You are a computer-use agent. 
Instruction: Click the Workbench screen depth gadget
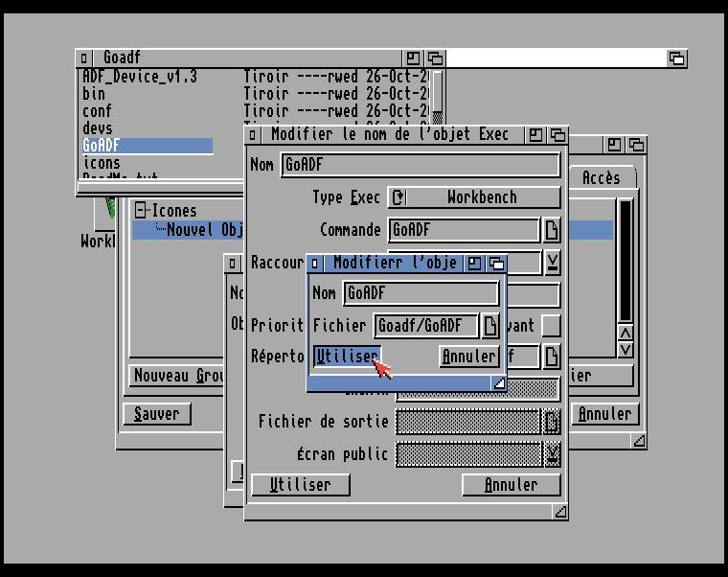[x=676, y=58]
